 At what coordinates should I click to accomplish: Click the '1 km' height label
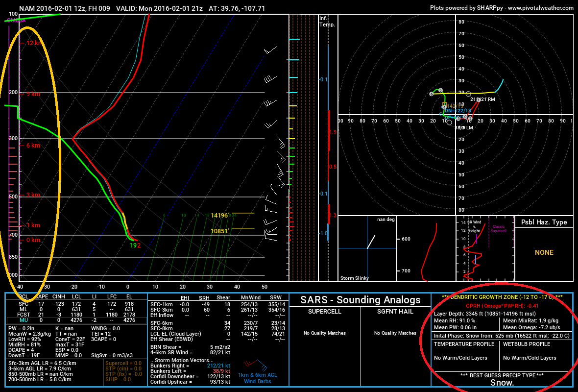click(33, 225)
